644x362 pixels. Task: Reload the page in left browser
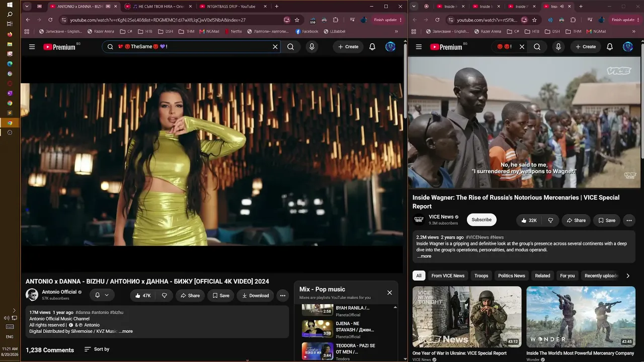(50, 20)
